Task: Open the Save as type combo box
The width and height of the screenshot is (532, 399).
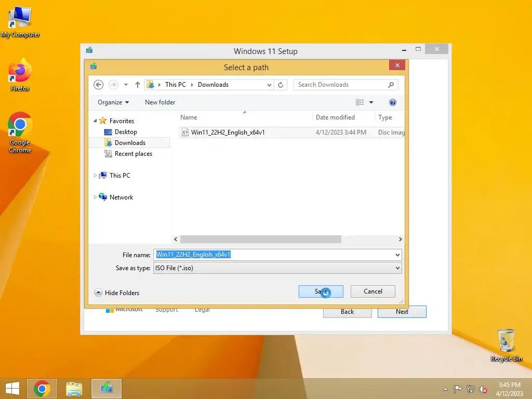Action: click(277, 268)
